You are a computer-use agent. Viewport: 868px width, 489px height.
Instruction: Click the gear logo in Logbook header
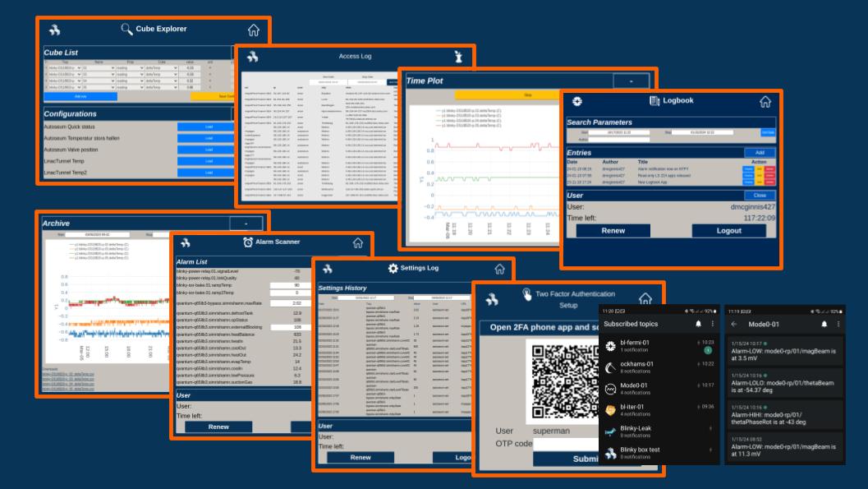click(577, 102)
